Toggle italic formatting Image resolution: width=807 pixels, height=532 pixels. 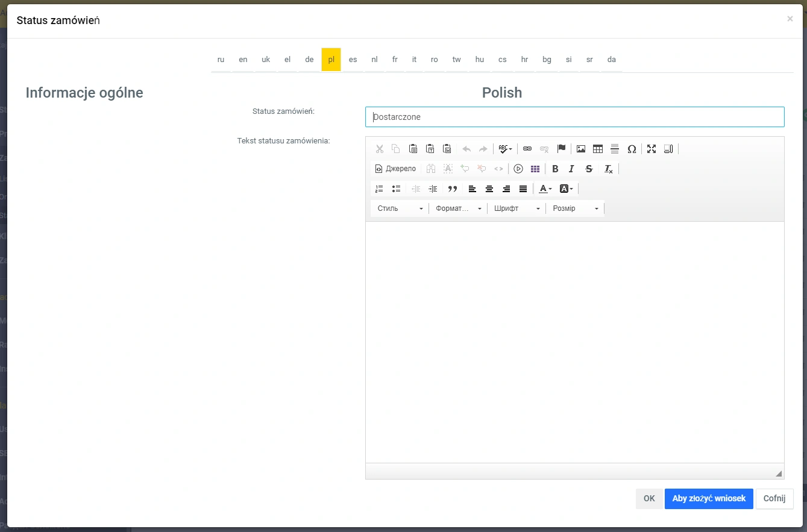[571, 169]
